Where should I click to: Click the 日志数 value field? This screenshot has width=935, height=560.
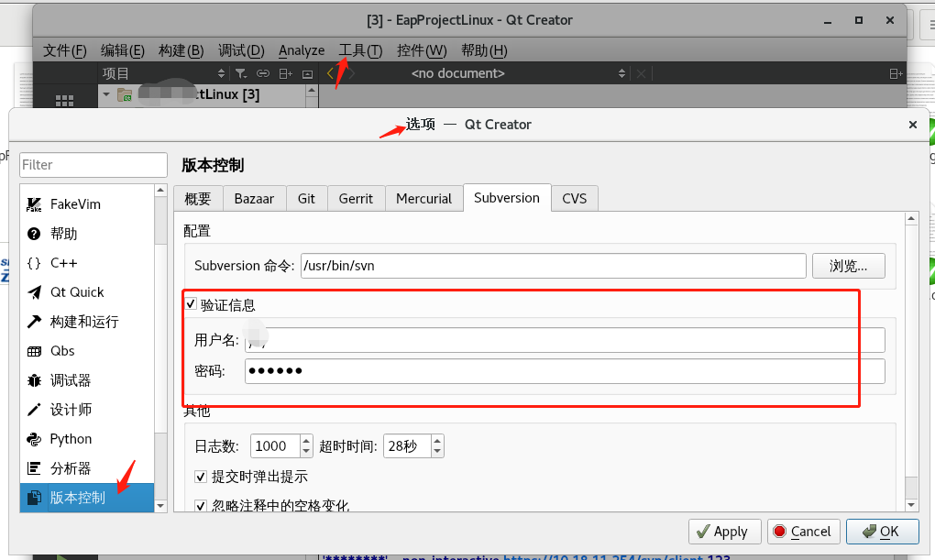pos(276,446)
